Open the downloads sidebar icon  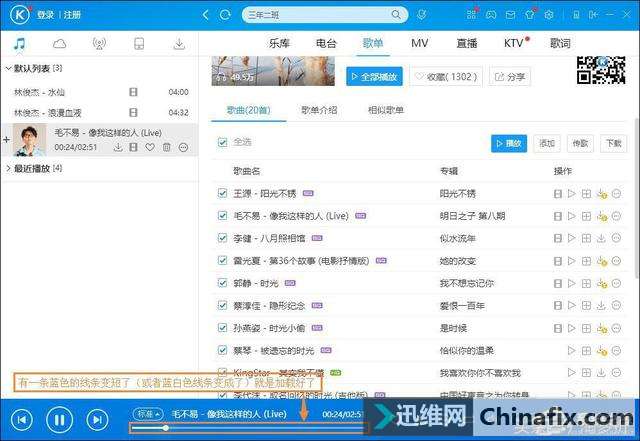[179, 43]
